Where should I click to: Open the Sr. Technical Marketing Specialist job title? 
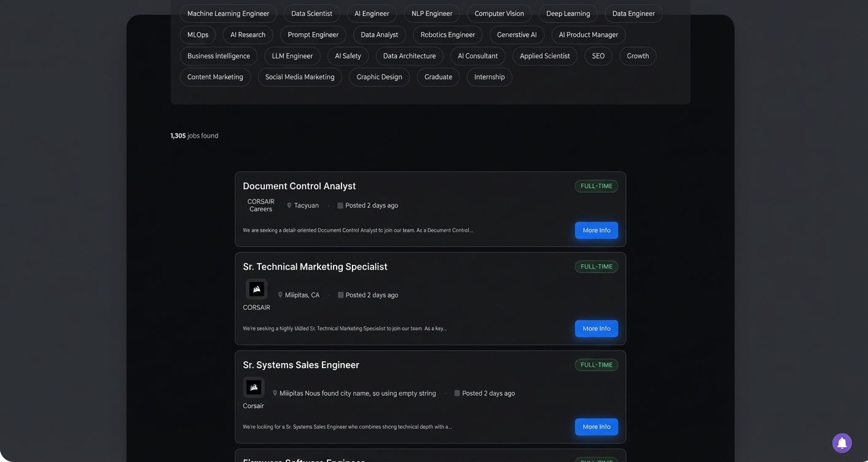(315, 267)
